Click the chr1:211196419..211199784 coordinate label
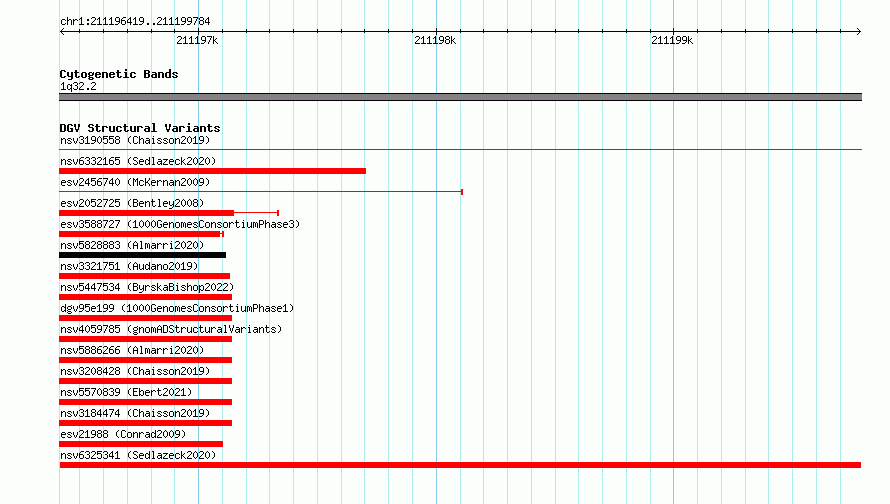 pos(135,21)
